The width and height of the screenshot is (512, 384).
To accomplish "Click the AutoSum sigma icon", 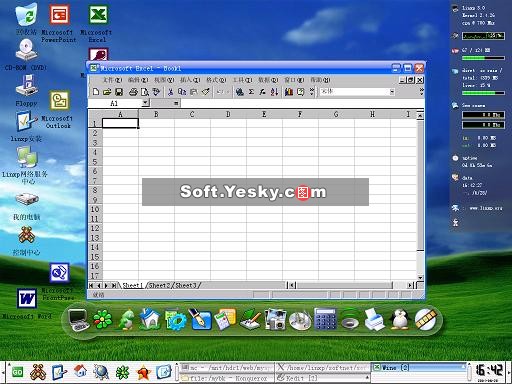I will point(251,92).
